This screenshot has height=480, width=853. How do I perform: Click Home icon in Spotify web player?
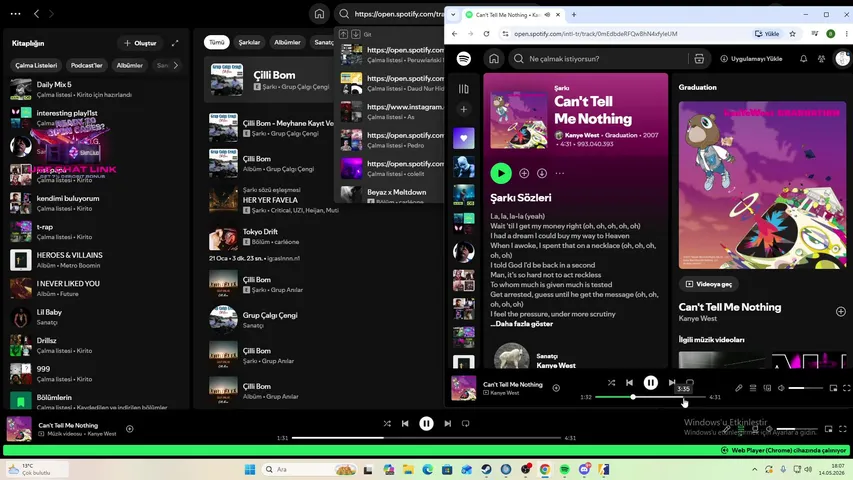pos(494,59)
